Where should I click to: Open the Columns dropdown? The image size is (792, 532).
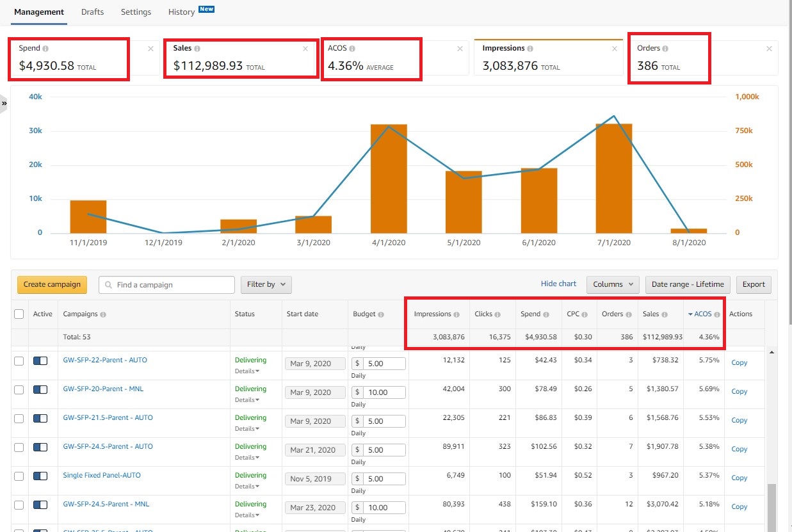(613, 284)
